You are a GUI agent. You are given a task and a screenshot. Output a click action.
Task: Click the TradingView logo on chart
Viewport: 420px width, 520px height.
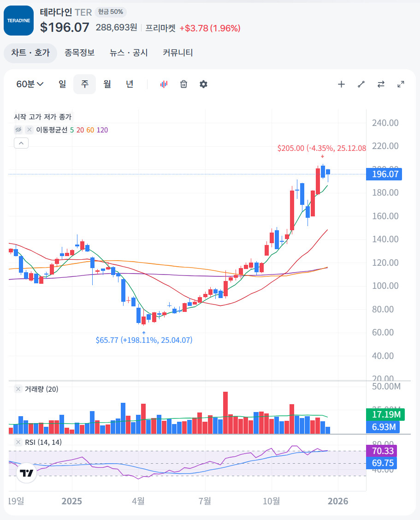click(26, 473)
